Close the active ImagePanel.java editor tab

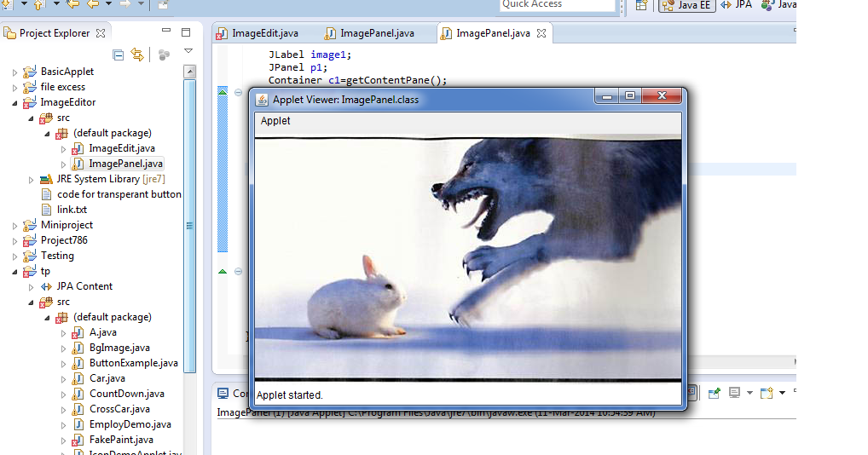tap(541, 33)
